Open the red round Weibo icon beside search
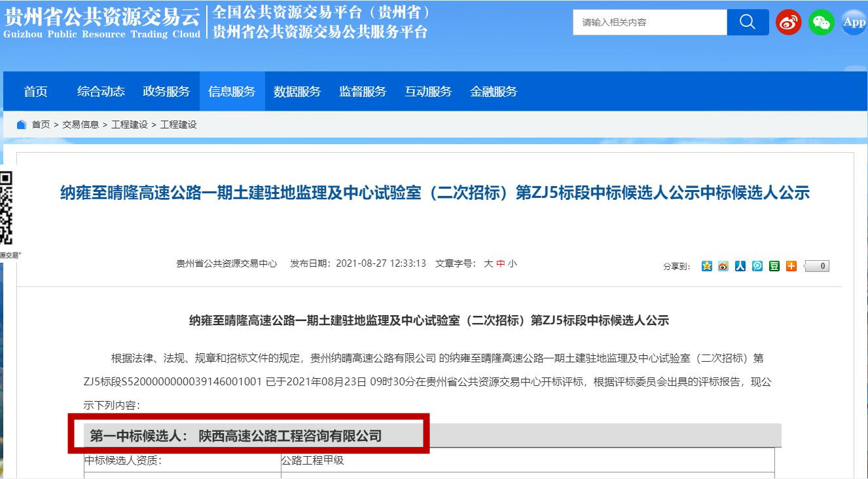Screen dimensions: 868x479 [x=788, y=22]
